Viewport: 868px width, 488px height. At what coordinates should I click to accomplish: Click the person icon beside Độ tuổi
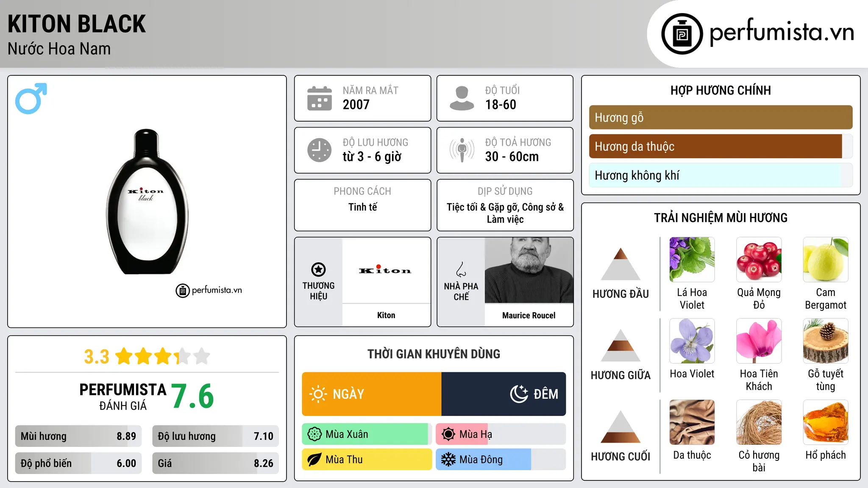pyautogui.click(x=462, y=98)
